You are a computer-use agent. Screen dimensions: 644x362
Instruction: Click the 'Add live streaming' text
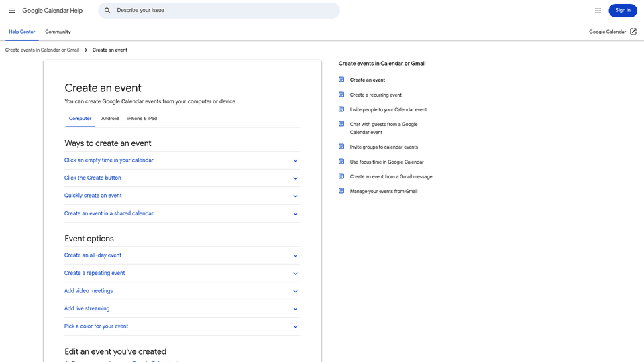(87, 308)
